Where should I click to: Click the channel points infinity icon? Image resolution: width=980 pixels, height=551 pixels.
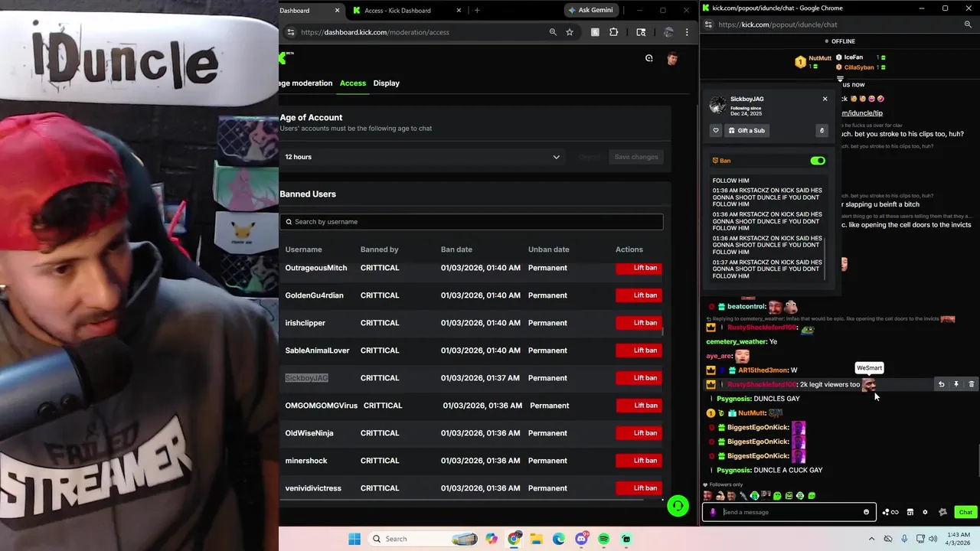pos(890,512)
